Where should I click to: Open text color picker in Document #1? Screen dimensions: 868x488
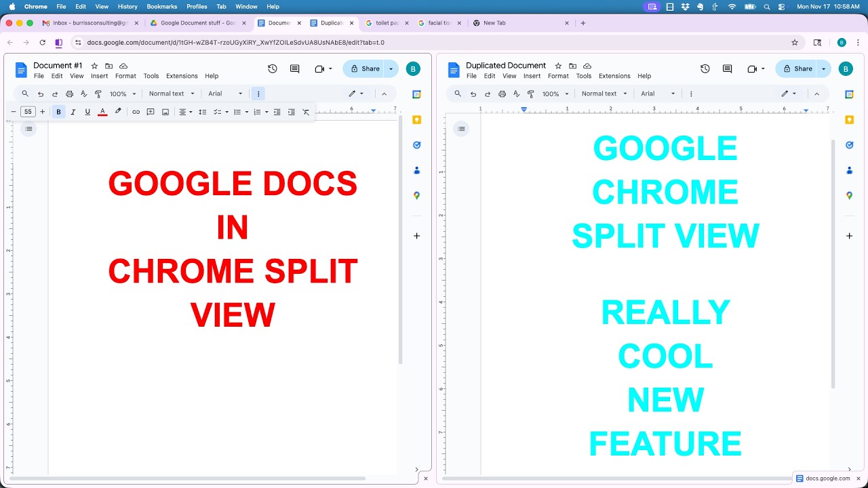[x=102, y=112]
